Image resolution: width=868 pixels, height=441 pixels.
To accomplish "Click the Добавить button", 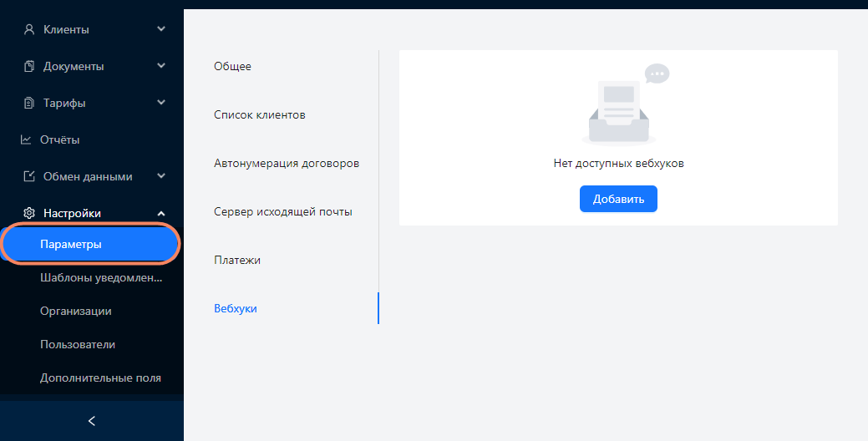I will tap(618, 199).
